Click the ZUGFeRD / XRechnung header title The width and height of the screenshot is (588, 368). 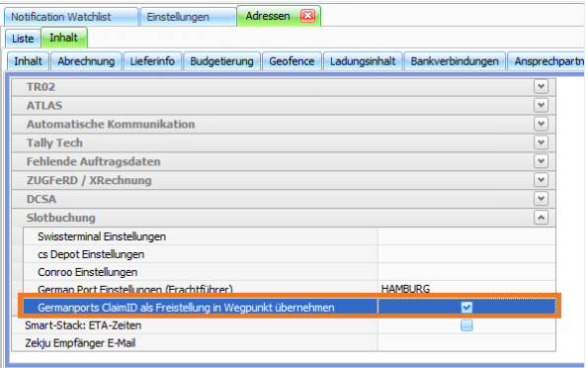click(x=89, y=180)
